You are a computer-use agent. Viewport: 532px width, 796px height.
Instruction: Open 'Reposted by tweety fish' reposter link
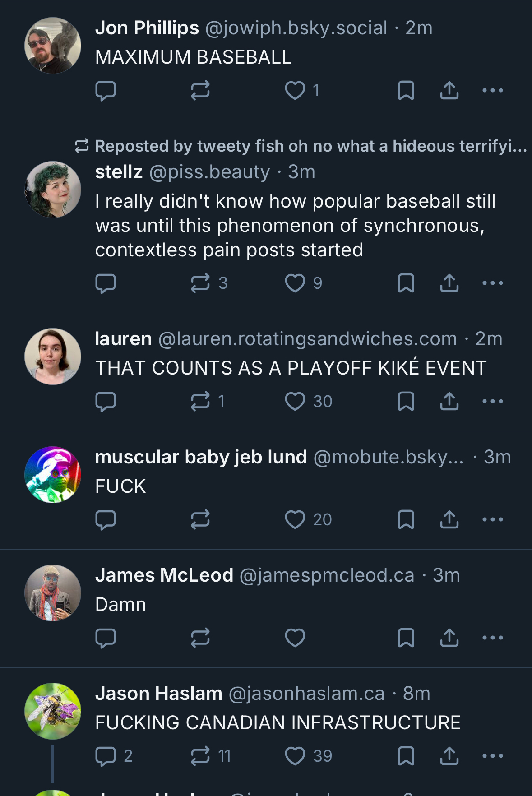point(310,146)
